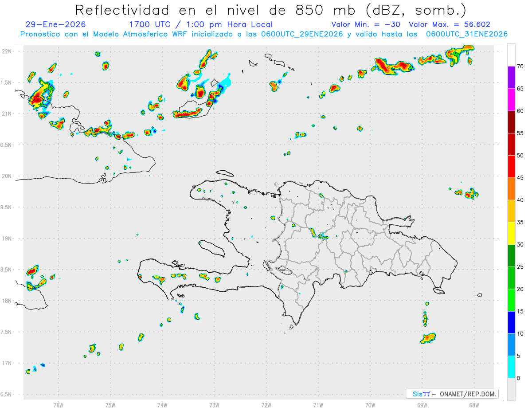This screenshot has height=411, width=532.
Task: Click the colorbar tick label 60
Action: tap(520, 111)
